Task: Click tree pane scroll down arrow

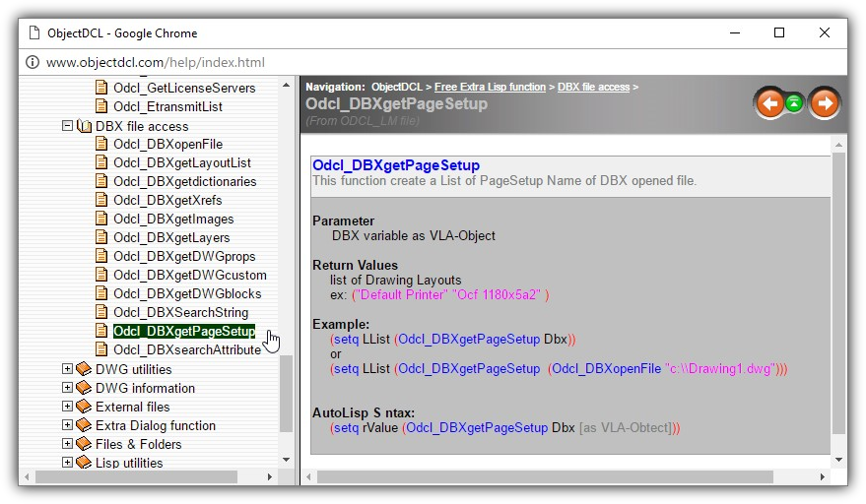Action: (x=286, y=460)
